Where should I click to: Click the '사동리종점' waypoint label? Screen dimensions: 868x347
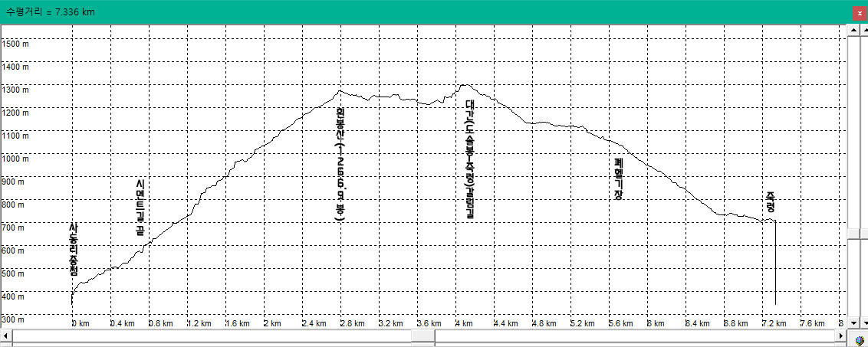[74, 250]
